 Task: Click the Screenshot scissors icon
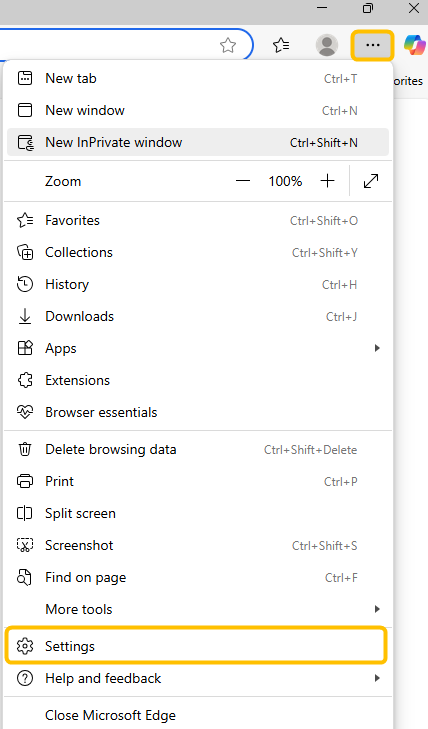[x=25, y=545]
